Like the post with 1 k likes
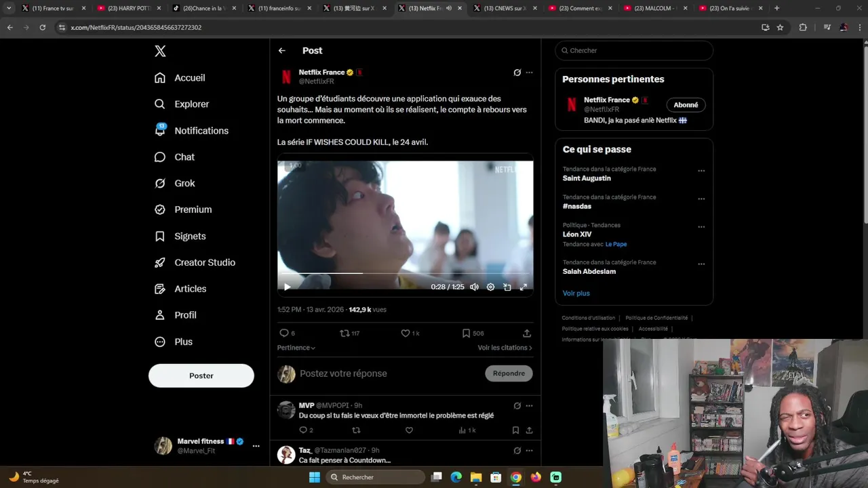This screenshot has height=488, width=868. click(410, 333)
